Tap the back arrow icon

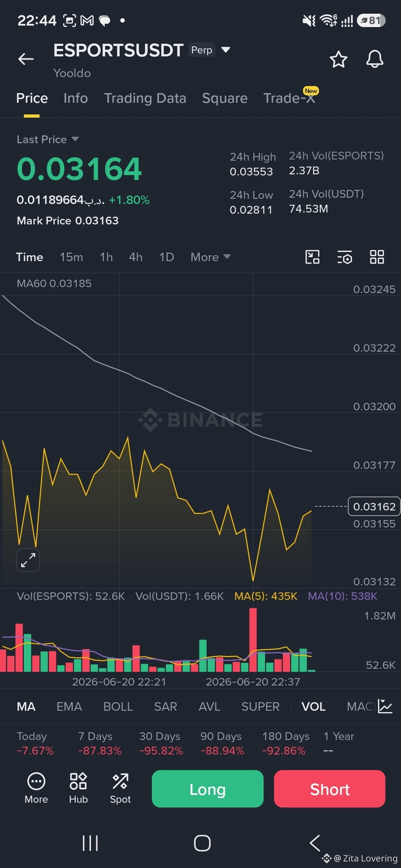click(26, 59)
